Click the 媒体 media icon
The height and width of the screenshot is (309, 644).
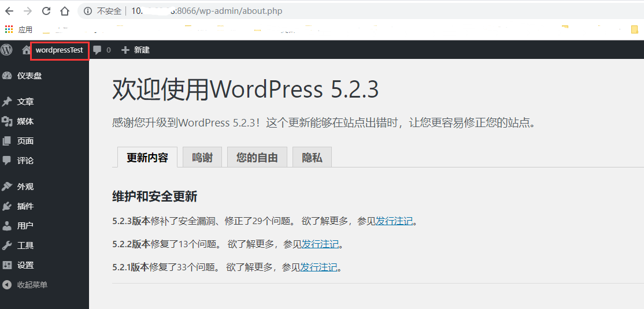tap(6, 121)
